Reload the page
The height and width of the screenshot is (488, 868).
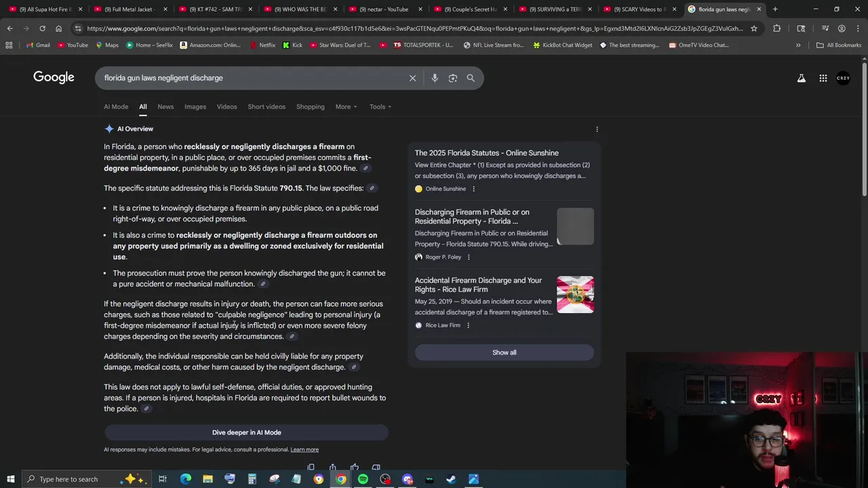coord(42,28)
